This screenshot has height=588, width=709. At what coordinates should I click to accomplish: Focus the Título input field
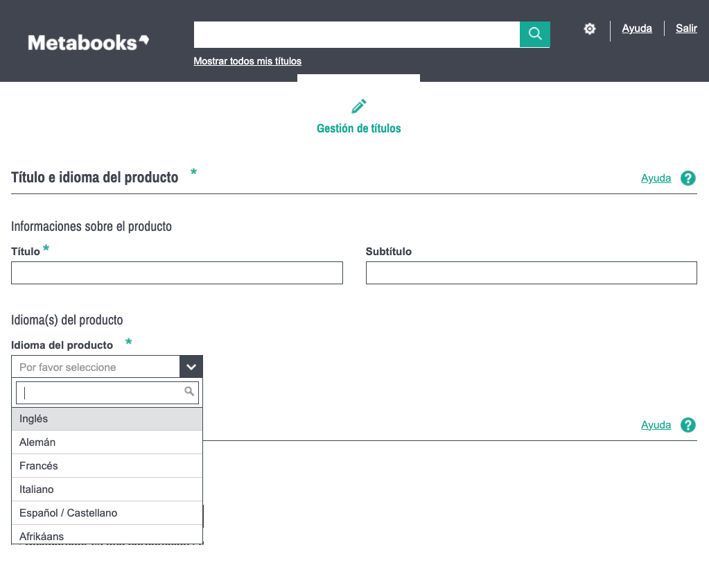[177, 273]
